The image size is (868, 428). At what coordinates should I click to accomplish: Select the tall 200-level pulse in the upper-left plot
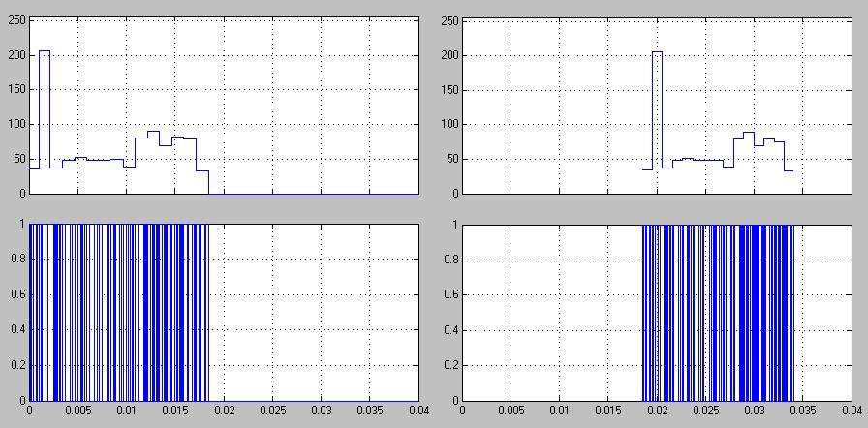[45, 109]
